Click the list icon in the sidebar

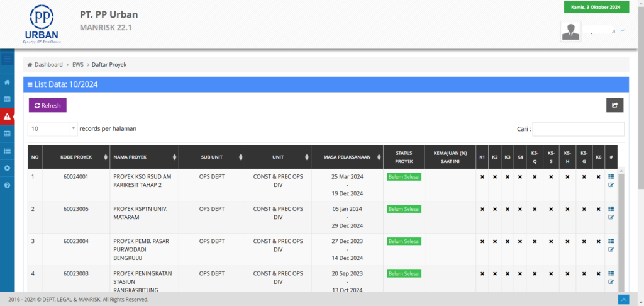7,151
